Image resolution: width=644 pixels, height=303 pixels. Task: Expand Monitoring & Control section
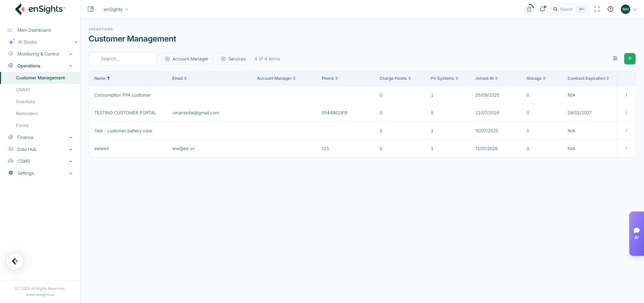point(40,54)
